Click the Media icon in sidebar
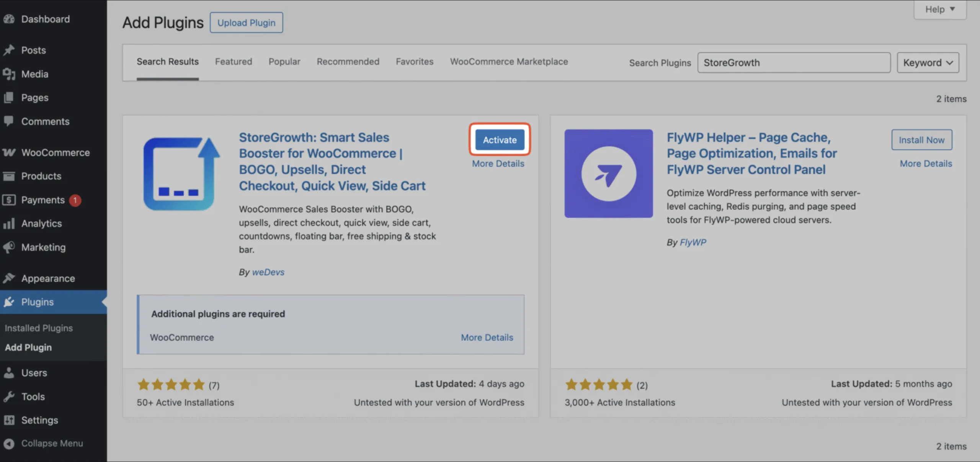Viewport: 980px width, 462px height. (x=9, y=74)
